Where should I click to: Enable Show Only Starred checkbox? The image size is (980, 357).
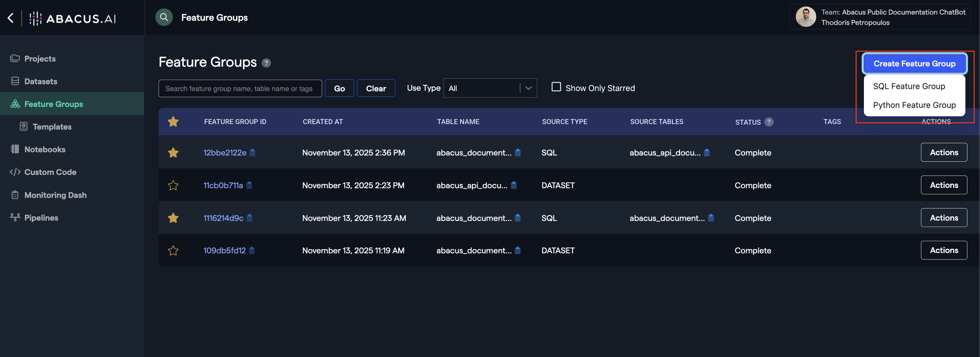556,87
